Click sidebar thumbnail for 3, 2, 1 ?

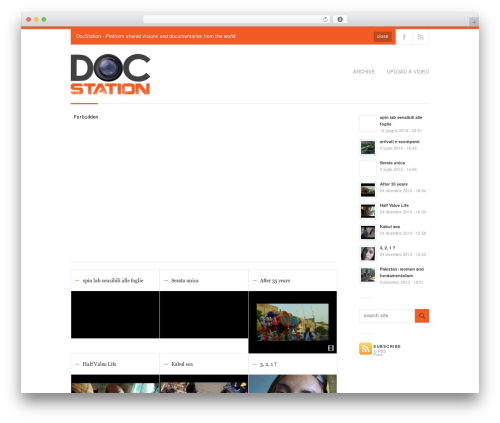click(368, 254)
